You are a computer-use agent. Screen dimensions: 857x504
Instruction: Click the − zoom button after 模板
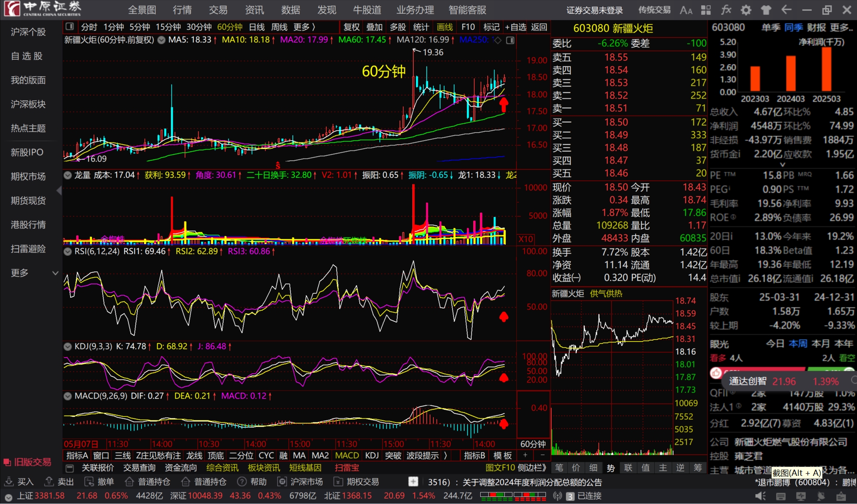pyautogui.click(x=542, y=455)
